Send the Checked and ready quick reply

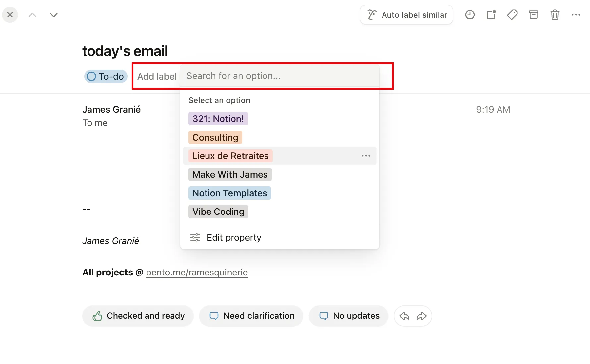click(x=138, y=316)
